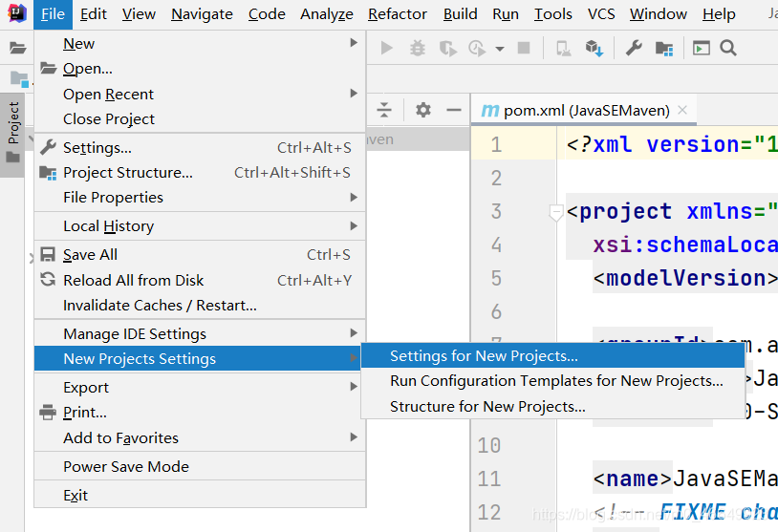Open Project Structure from the toolbar icon
The width and height of the screenshot is (778, 532).
tap(663, 48)
